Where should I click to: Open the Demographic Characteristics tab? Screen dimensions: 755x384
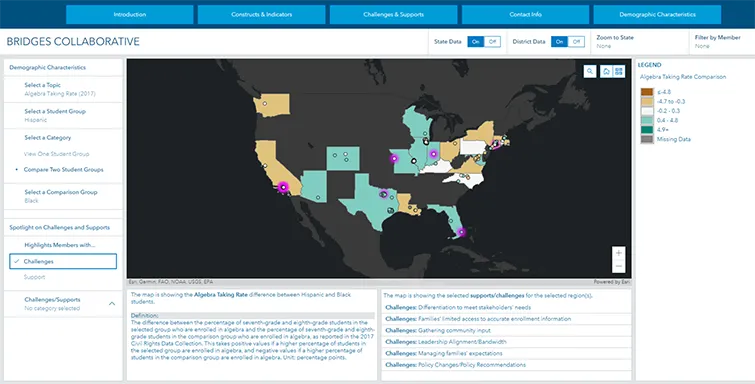[x=657, y=14]
